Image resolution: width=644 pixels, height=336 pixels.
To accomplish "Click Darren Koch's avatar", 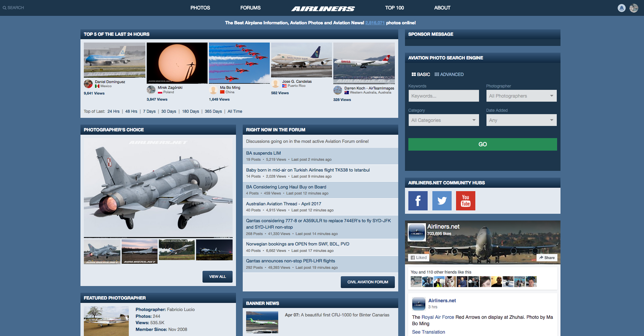I will [338, 90].
